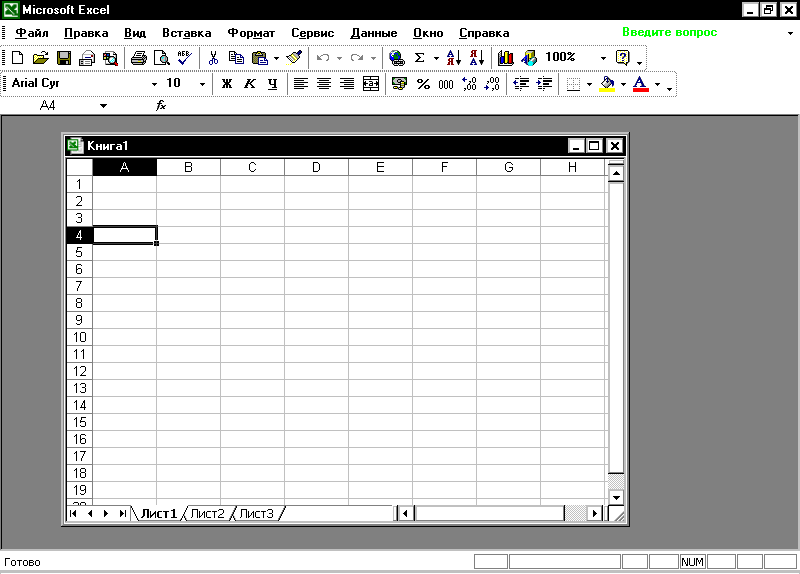Apply red font color A

coord(640,84)
